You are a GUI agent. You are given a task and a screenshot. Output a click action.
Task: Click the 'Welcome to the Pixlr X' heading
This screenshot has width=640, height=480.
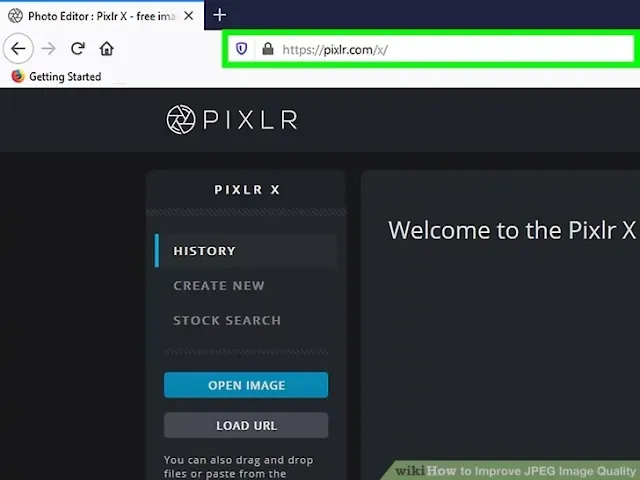click(512, 230)
